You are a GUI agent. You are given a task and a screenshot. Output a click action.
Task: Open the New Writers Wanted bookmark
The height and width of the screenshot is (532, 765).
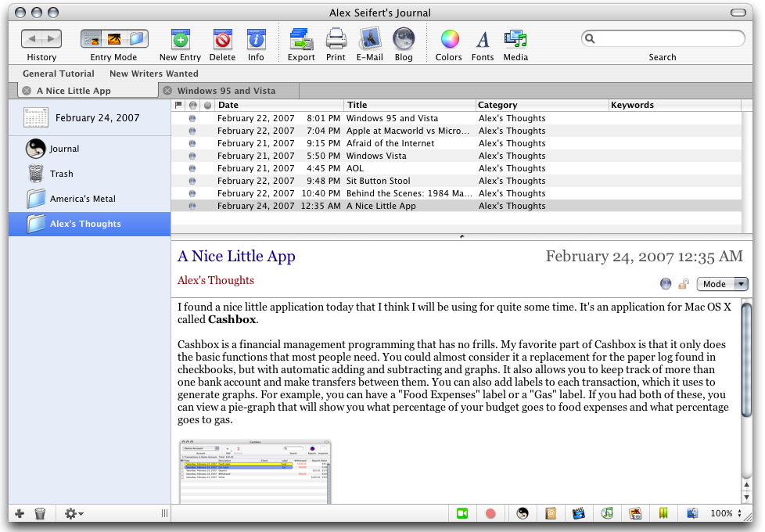154,74
